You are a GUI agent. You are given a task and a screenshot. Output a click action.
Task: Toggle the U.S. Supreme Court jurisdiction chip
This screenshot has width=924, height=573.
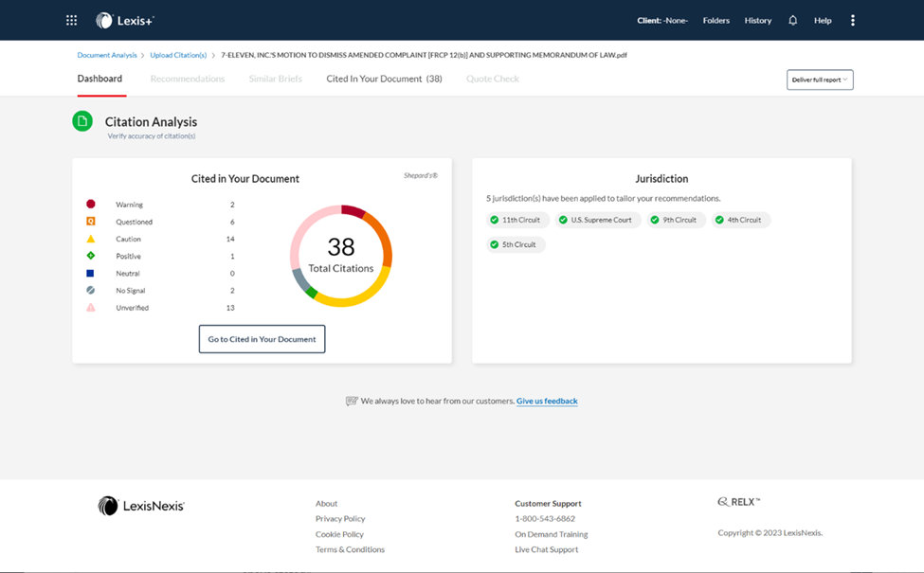point(598,221)
